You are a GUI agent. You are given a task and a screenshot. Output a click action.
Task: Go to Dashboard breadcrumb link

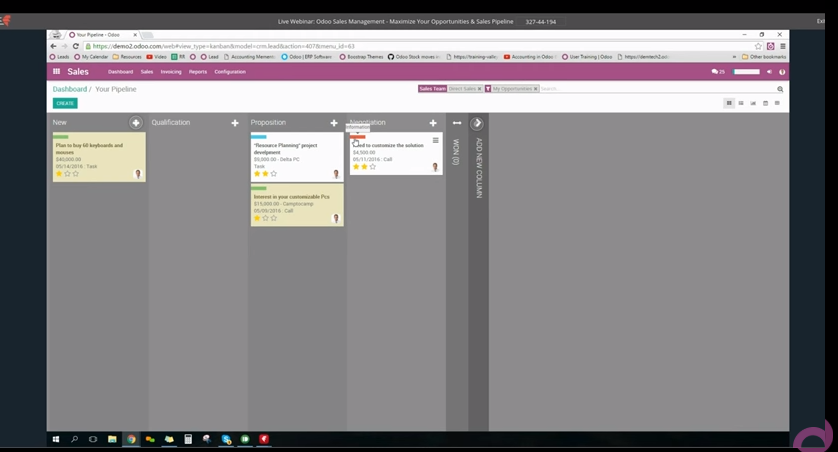tap(70, 89)
